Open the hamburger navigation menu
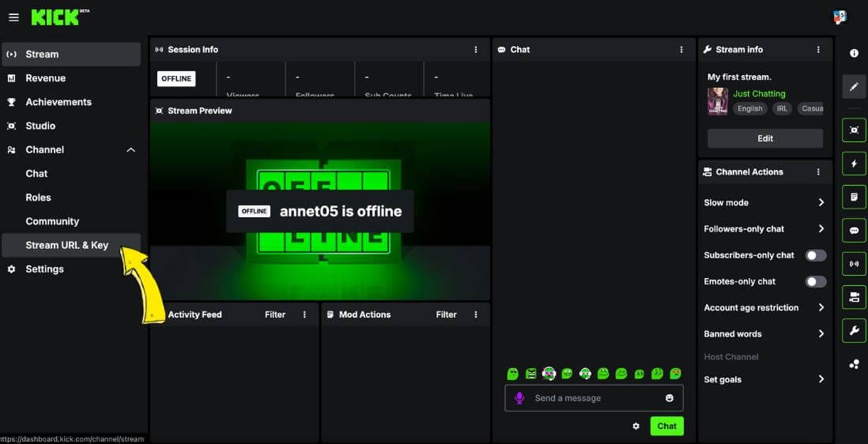 pyautogui.click(x=14, y=17)
